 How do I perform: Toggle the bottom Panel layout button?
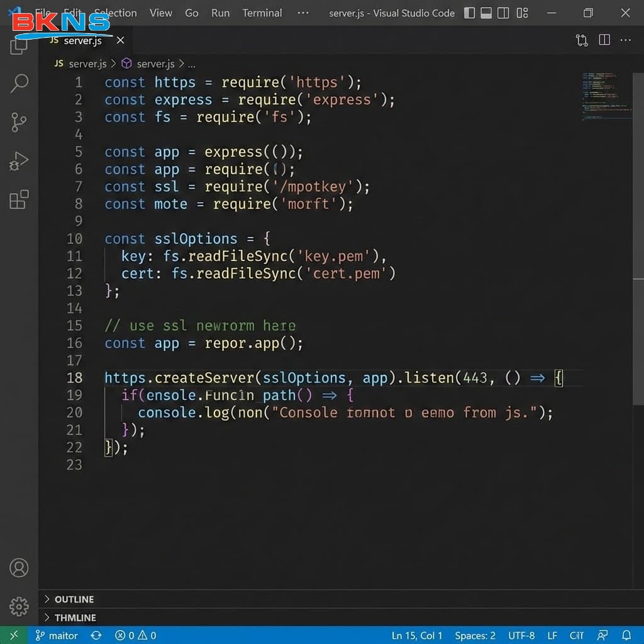487,13
